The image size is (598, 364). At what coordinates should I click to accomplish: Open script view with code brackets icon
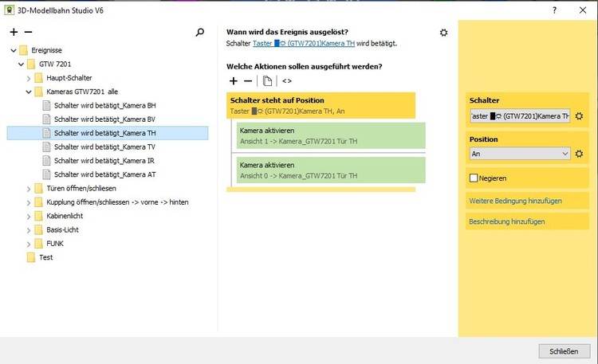(287, 80)
